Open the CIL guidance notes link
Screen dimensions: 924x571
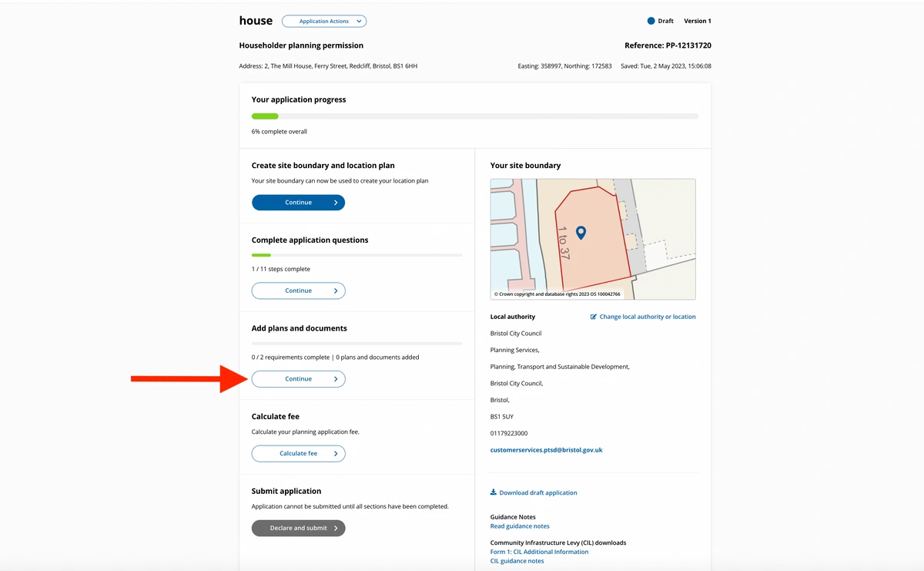[517, 561]
